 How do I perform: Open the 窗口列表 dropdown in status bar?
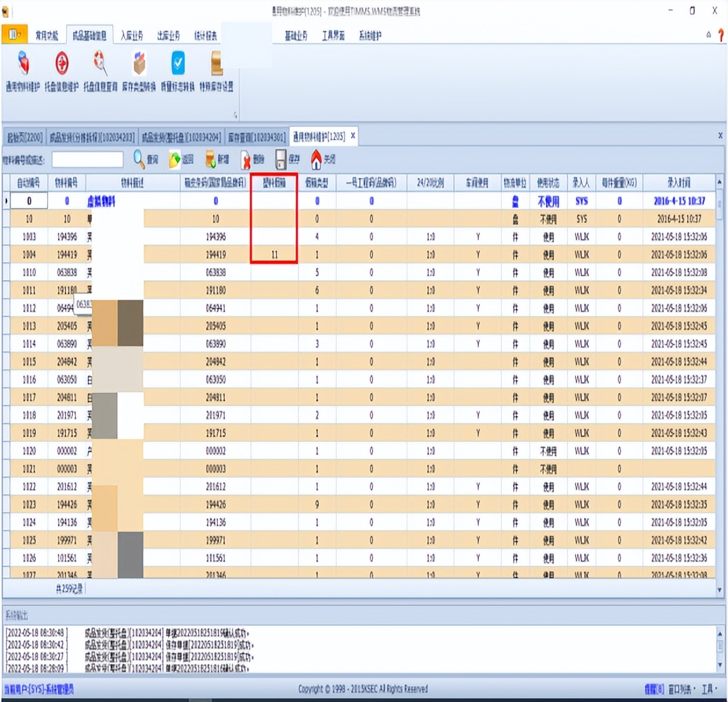click(x=680, y=689)
